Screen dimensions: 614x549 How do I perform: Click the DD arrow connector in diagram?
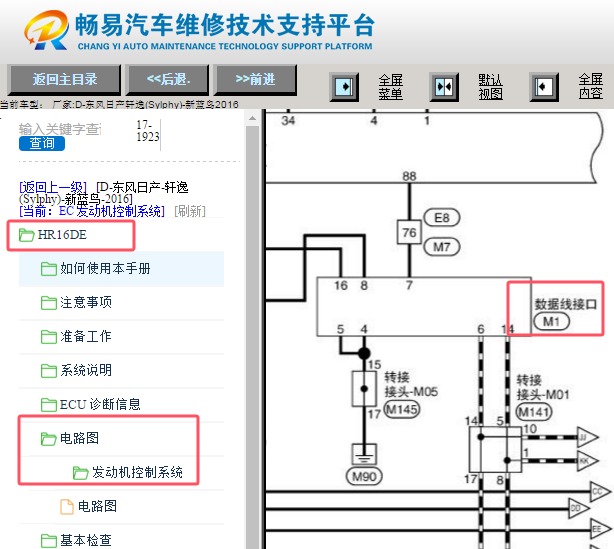pos(579,508)
